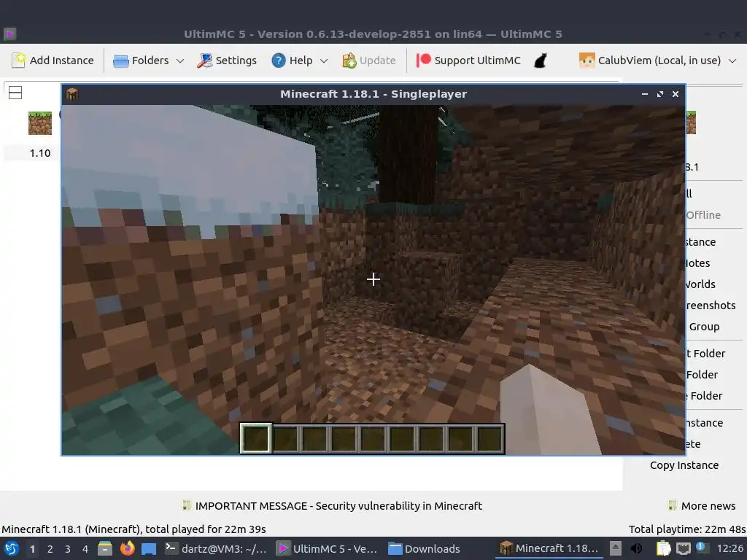
Task: Select the first hotbar slot in Minecraft
Action: coord(256,438)
